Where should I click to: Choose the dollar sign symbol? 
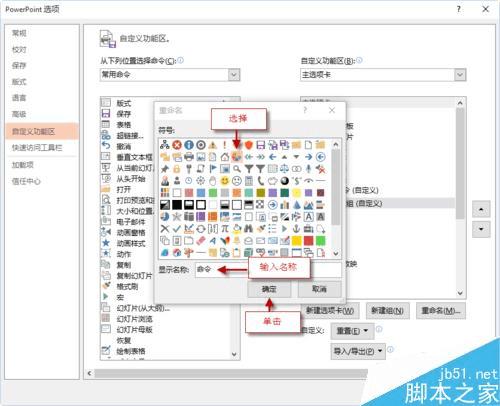(x=296, y=181)
